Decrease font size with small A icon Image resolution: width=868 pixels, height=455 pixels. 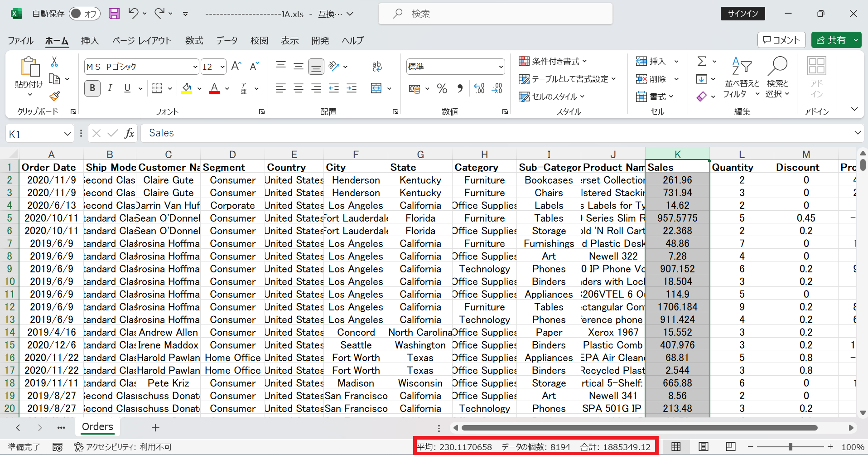254,67
